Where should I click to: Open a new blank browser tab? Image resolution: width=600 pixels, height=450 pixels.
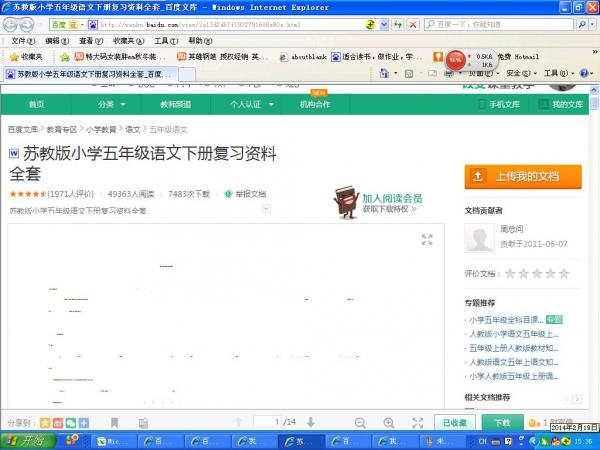[187, 74]
